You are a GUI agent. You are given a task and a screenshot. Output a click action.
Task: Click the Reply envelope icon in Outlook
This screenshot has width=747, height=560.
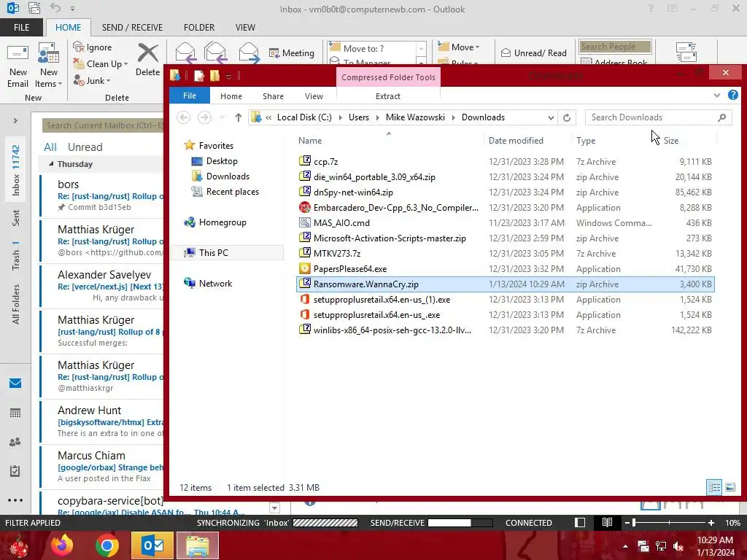point(185,53)
